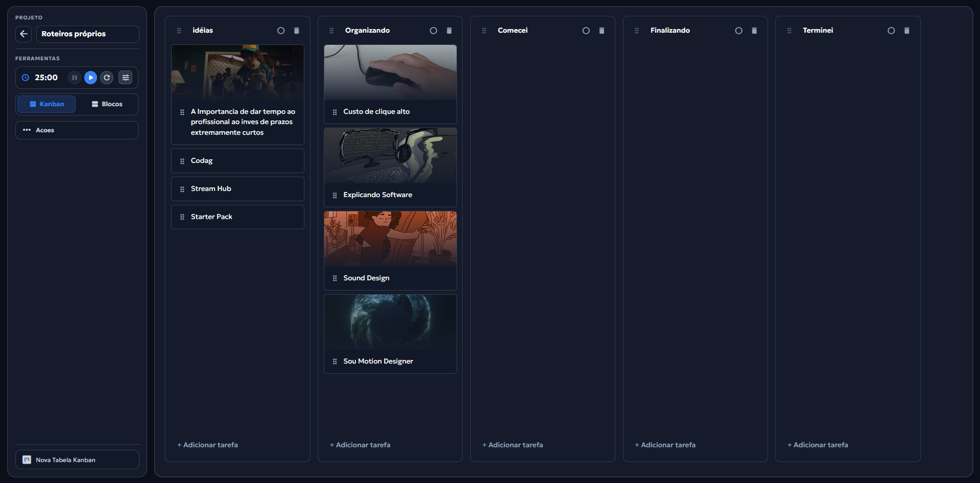Viewport: 980px width, 483px height.
Task: Edit the Roteiros próprios project name field
Action: pos(87,34)
